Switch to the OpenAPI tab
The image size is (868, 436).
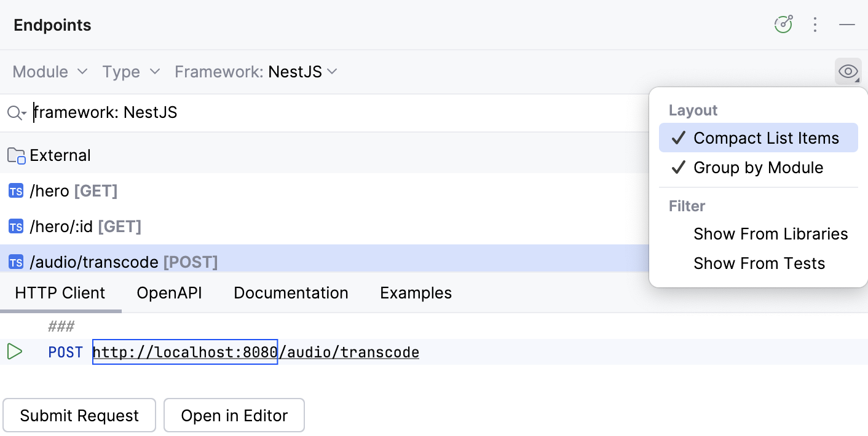169,293
